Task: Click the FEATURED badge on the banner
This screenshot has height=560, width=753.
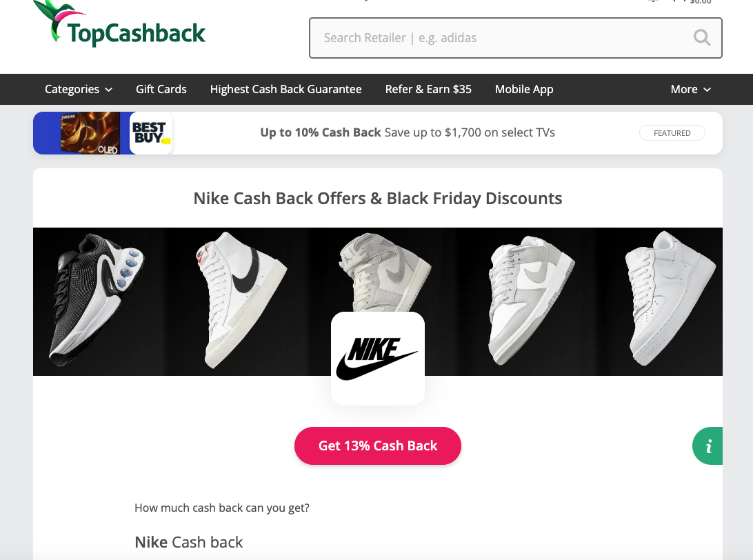Action: (x=672, y=133)
